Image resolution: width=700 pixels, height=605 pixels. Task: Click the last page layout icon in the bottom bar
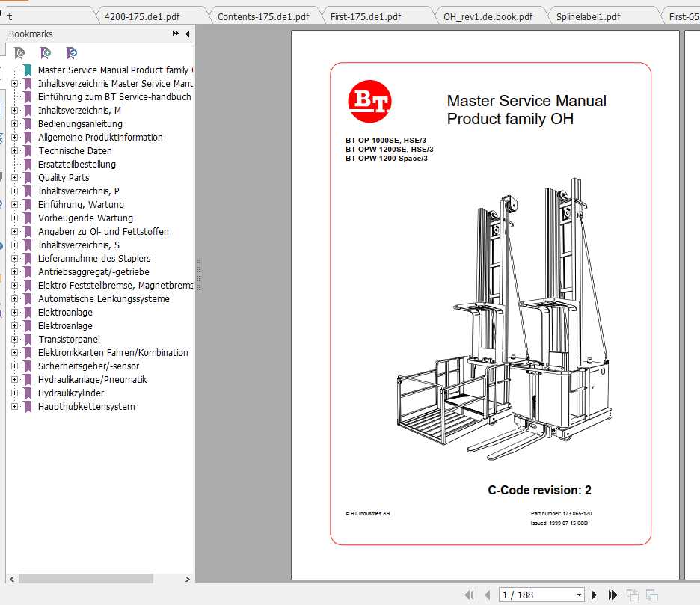pos(652,595)
